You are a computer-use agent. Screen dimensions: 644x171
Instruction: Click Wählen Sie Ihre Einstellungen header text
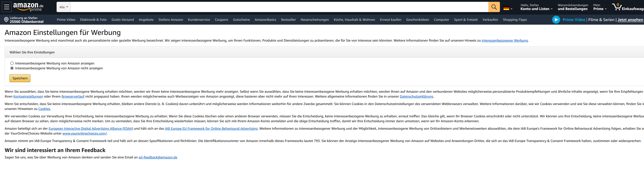tap(32, 52)
